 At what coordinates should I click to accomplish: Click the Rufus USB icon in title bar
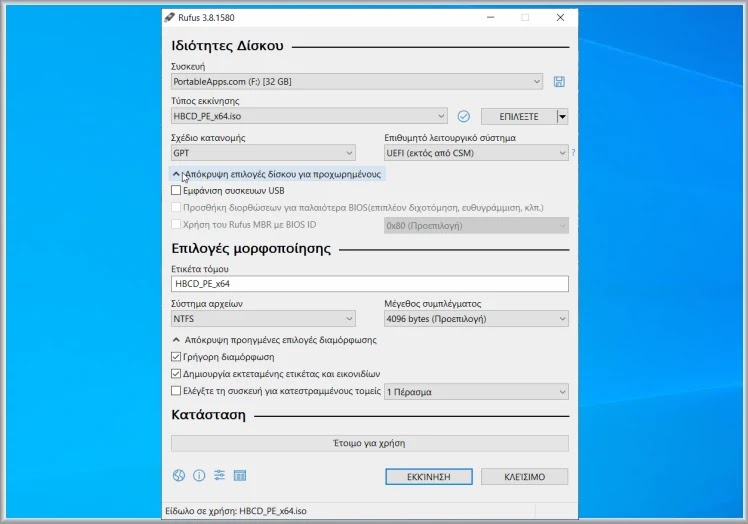click(x=169, y=18)
